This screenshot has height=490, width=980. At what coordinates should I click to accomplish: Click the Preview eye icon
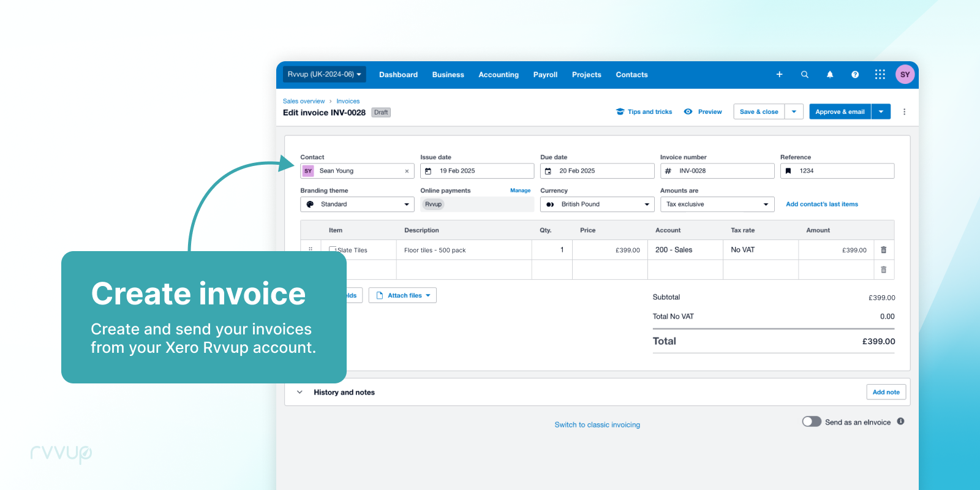coord(688,111)
